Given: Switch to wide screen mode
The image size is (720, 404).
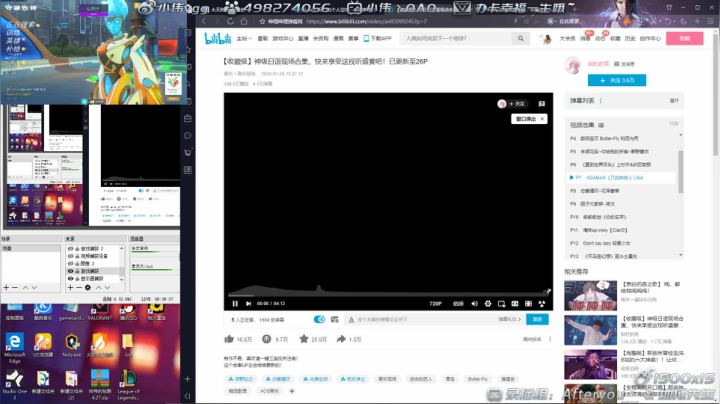Looking at the screenshot, I should tap(515, 303).
